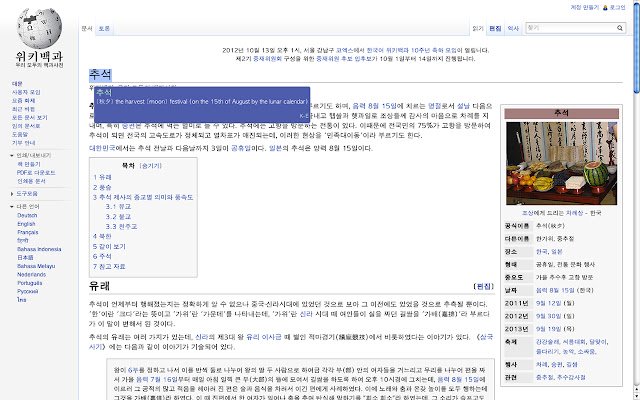Open the Русский language version
The image size is (640, 400).
[x=28, y=291]
